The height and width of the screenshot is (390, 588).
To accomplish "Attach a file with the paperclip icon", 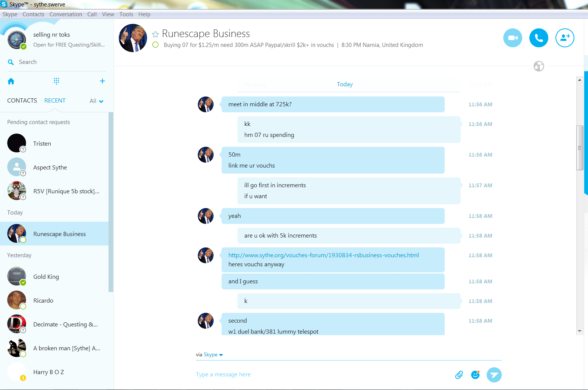I will click(459, 375).
